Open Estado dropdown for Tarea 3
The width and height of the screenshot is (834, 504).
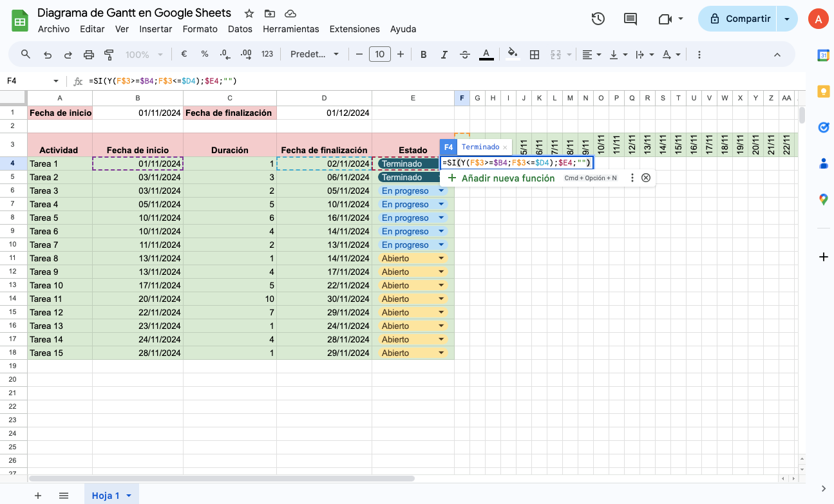point(441,191)
